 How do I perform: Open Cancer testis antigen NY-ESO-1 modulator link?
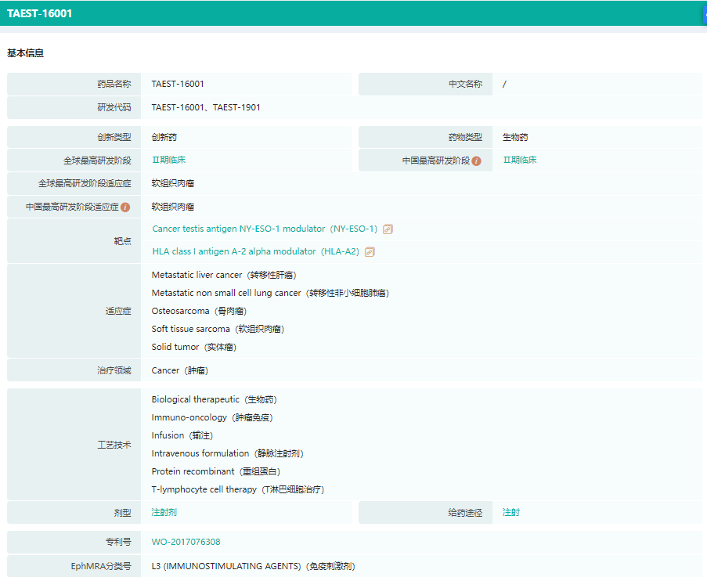(238, 229)
